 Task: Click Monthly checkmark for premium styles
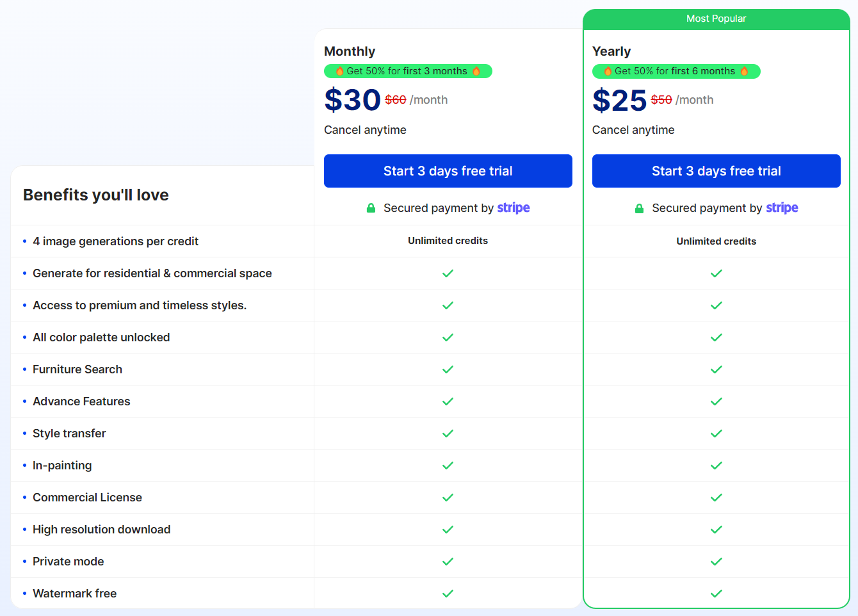448,305
